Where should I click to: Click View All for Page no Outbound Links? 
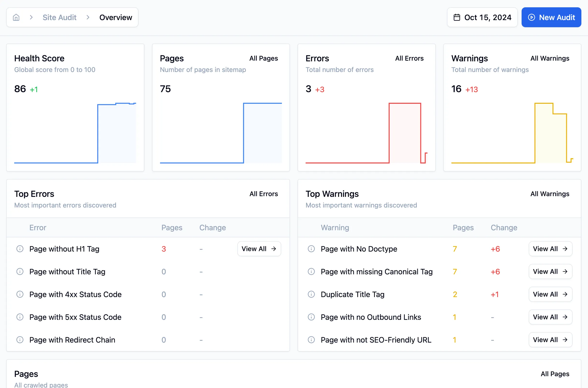(550, 317)
